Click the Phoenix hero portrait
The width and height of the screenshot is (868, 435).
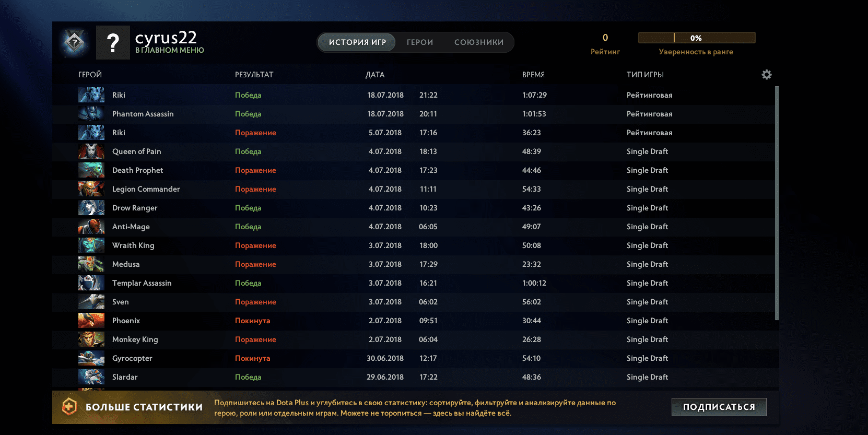coord(91,321)
